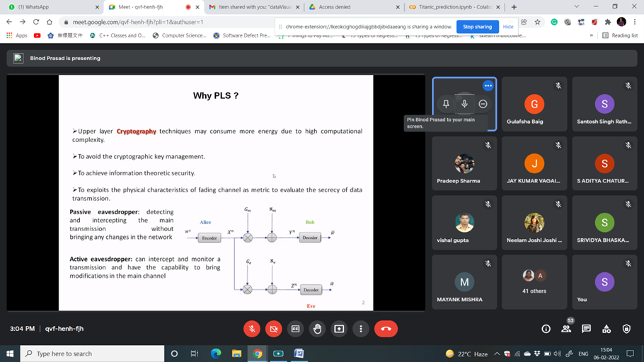Expand the '41 others' participants tile

click(534, 281)
